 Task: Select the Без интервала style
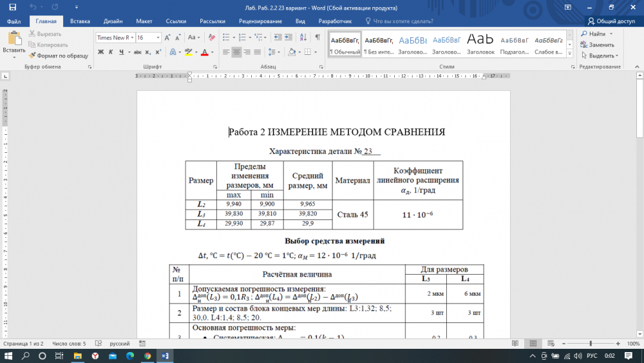379,44
